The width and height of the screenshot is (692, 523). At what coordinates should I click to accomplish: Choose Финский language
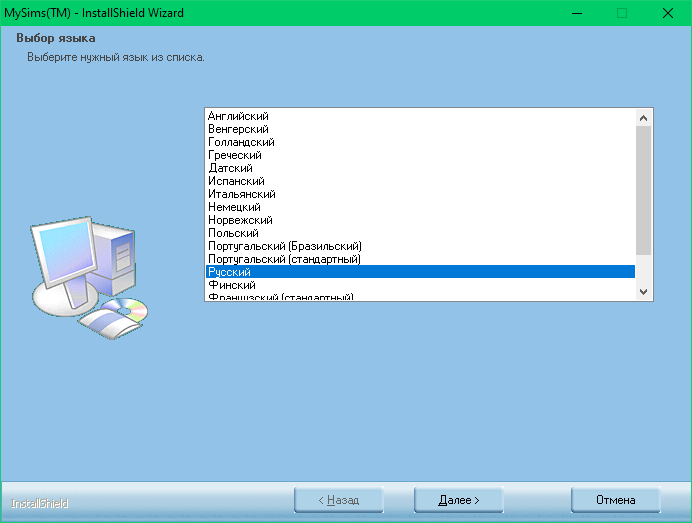point(420,285)
